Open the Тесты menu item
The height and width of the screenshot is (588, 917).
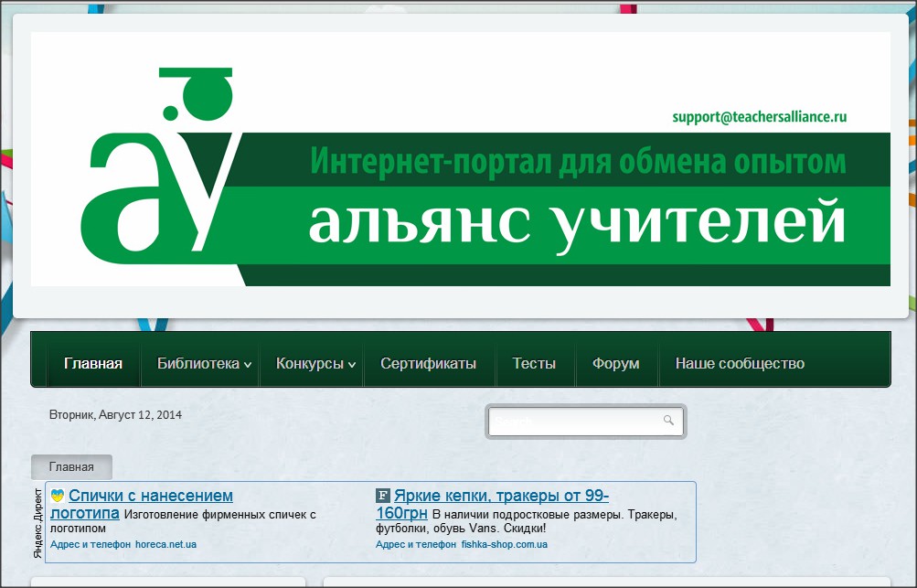(534, 363)
